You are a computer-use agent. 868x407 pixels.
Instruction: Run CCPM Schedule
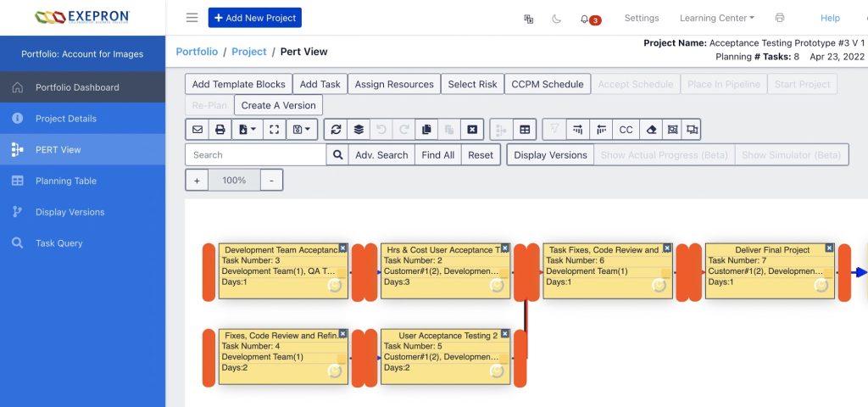548,84
